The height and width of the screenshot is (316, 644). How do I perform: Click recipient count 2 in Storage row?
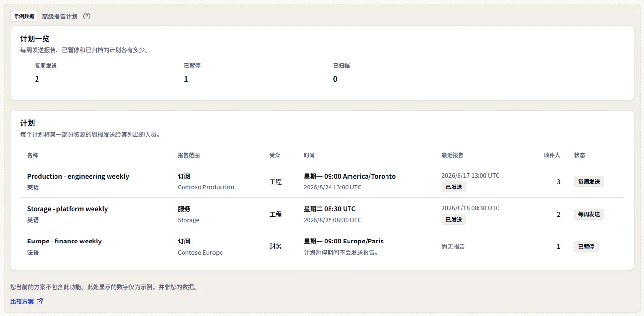(558, 214)
